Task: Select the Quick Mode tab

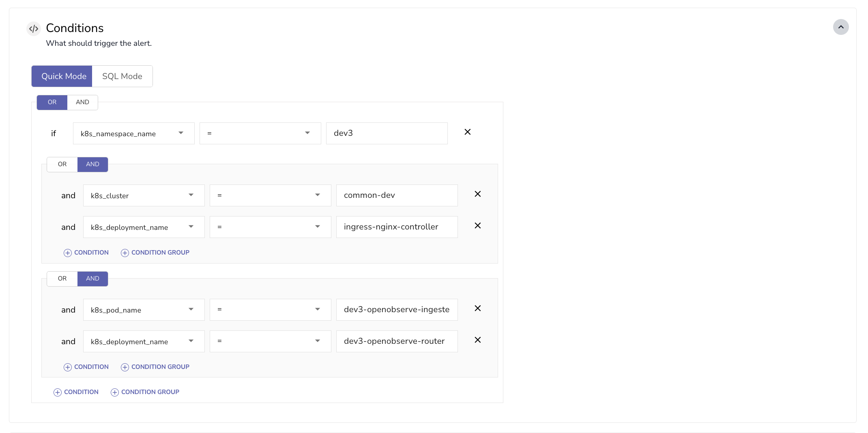Action: pyautogui.click(x=64, y=76)
